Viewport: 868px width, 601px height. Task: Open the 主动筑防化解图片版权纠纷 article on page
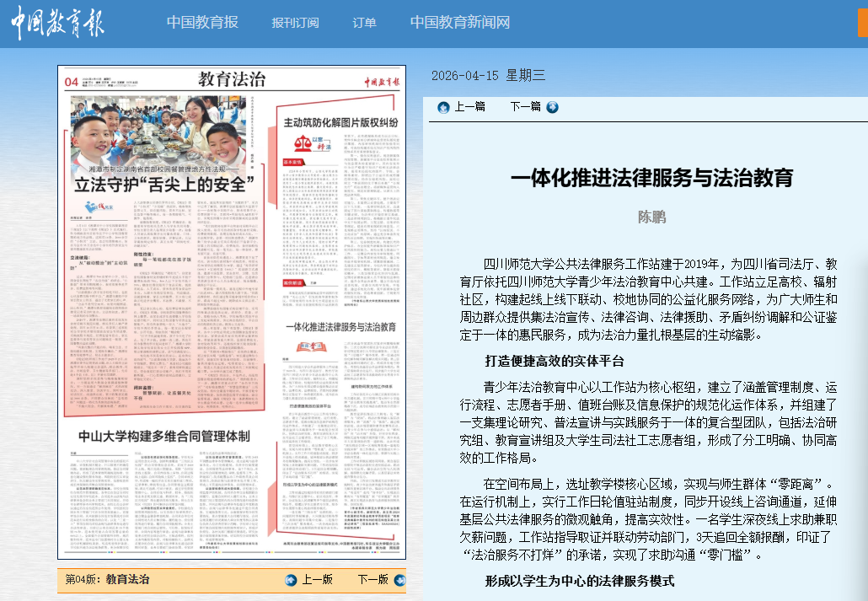(340, 122)
